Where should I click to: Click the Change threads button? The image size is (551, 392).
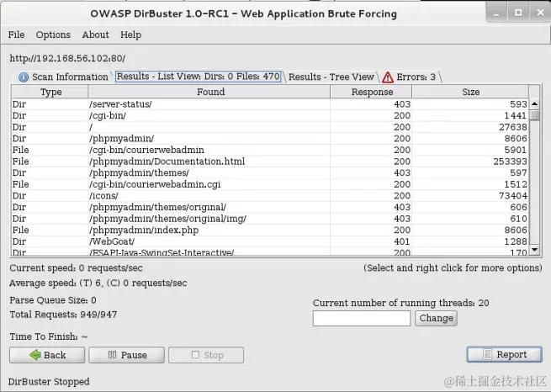pyautogui.click(x=436, y=318)
